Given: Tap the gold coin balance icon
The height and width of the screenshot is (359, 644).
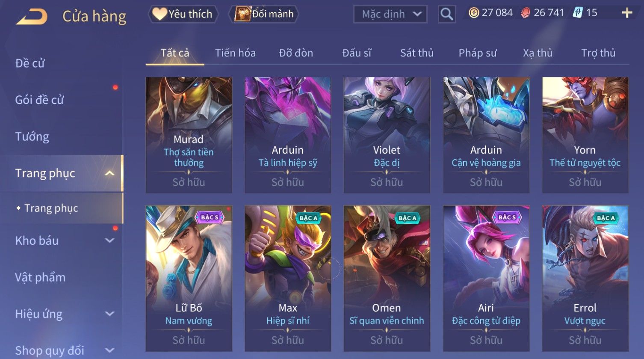Looking at the screenshot, I should click(474, 13).
